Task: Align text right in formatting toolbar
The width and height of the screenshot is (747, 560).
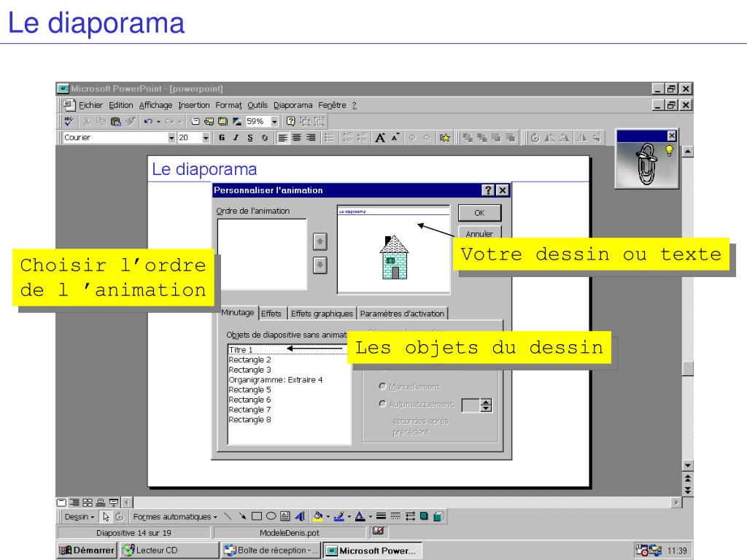Action: click(x=311, y=138)
